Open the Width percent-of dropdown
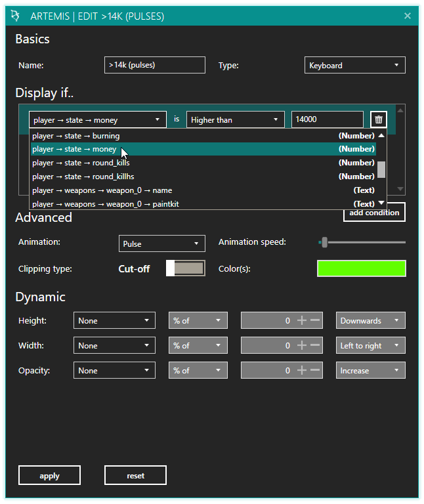 [x=198, y=346]
